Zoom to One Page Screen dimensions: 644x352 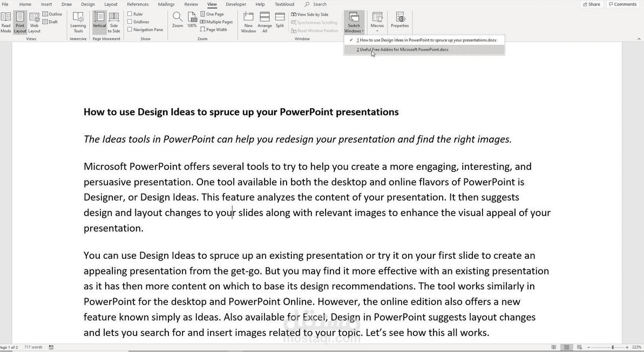pos(212,14)
